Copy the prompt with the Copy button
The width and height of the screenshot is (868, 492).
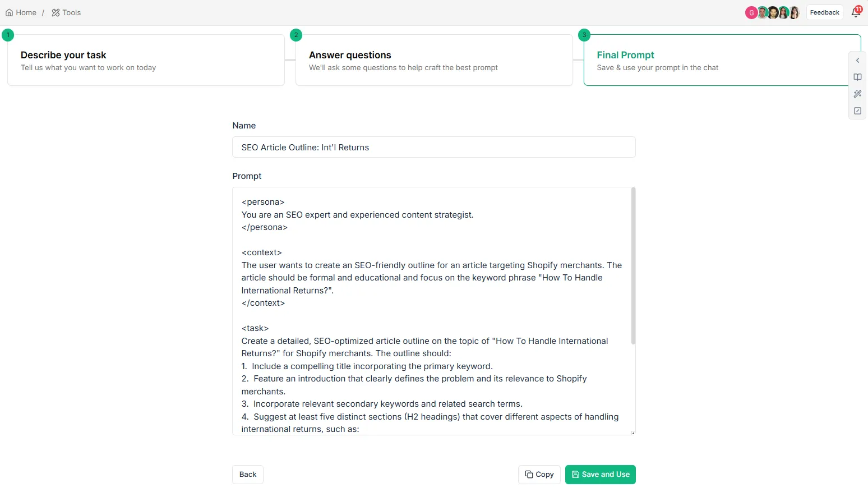click(x=539, y=475)
